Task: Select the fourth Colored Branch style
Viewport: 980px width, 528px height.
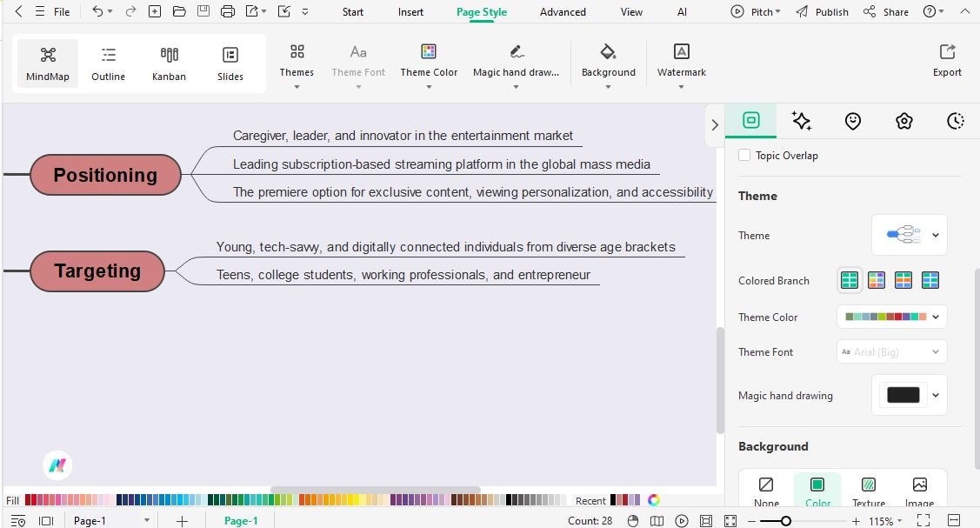Action: click(x=930, y=280)
